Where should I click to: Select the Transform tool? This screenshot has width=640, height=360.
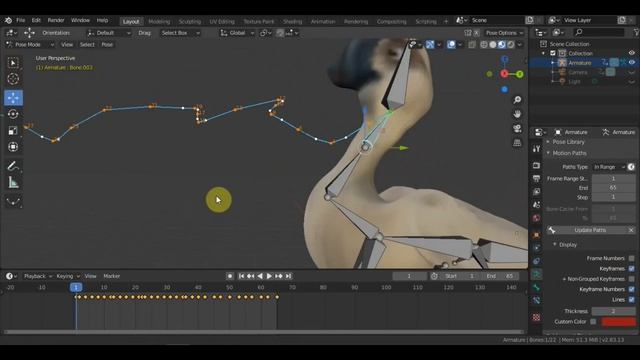13,147
